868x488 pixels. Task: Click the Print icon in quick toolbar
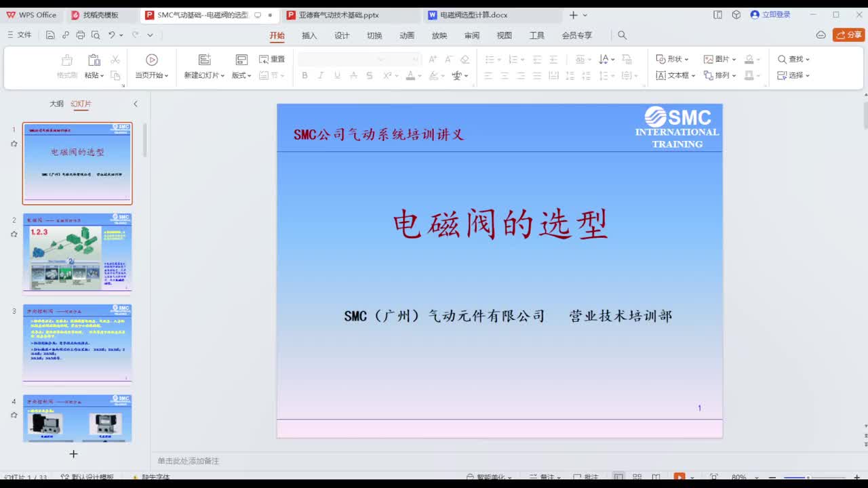click(x=81, y=35)
